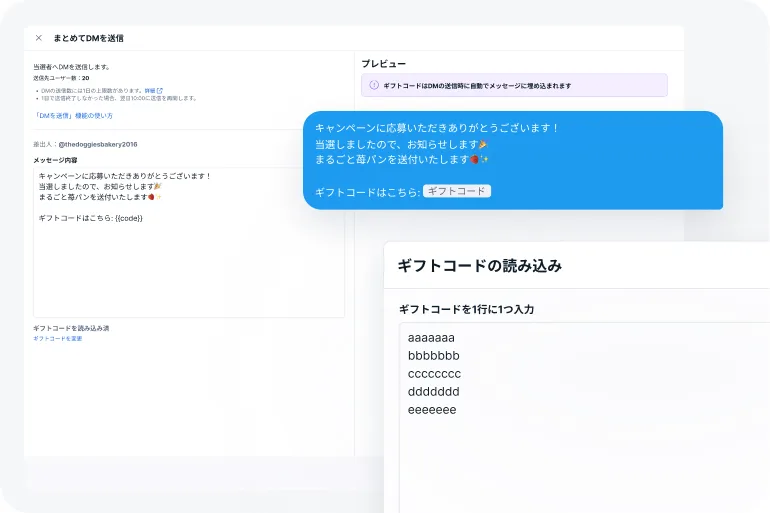The width and height of the screenshot is (770, 513).
Task: Click the {{code}} placeholder in the message
Action: [129, 218]
